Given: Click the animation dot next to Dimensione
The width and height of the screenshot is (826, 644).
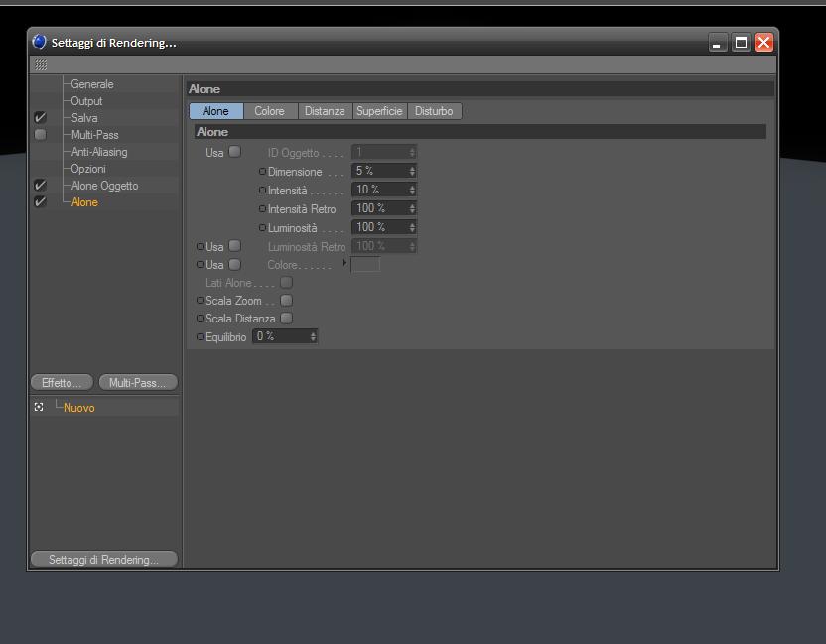Looking at the screenshot, I should pos(262,172).
